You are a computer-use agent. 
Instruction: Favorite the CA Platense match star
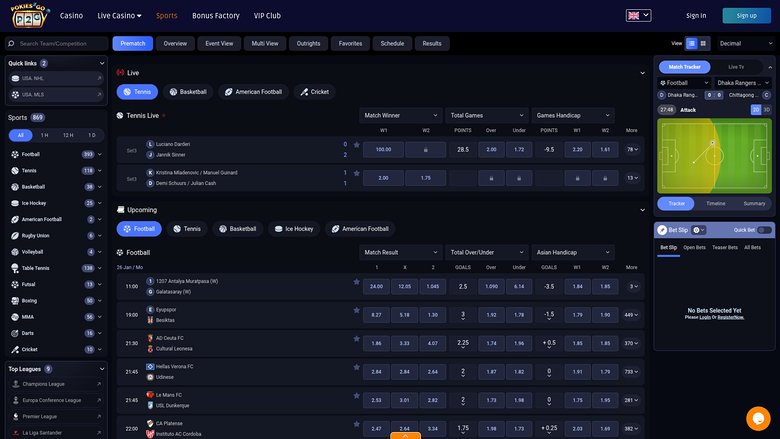coord(357,424)
